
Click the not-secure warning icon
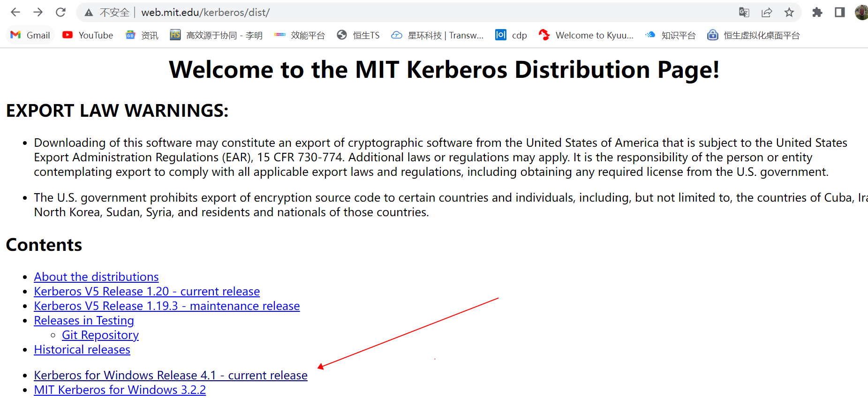point(89,13)
